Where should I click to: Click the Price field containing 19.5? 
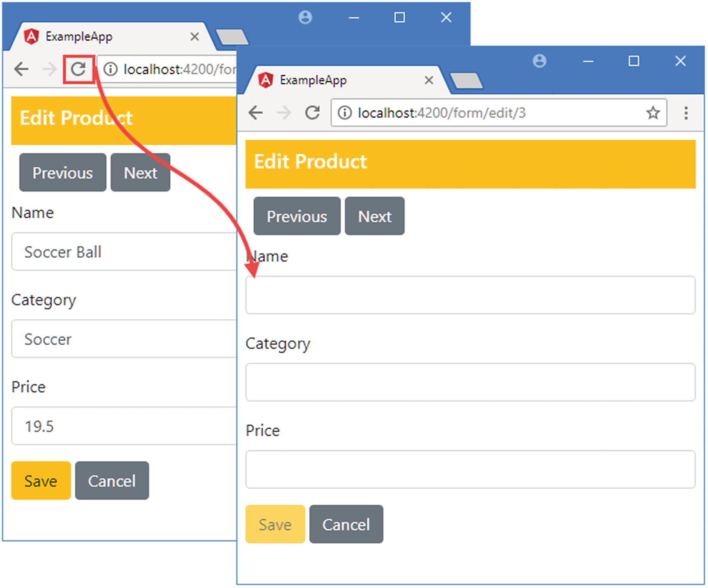click(123, 426)
